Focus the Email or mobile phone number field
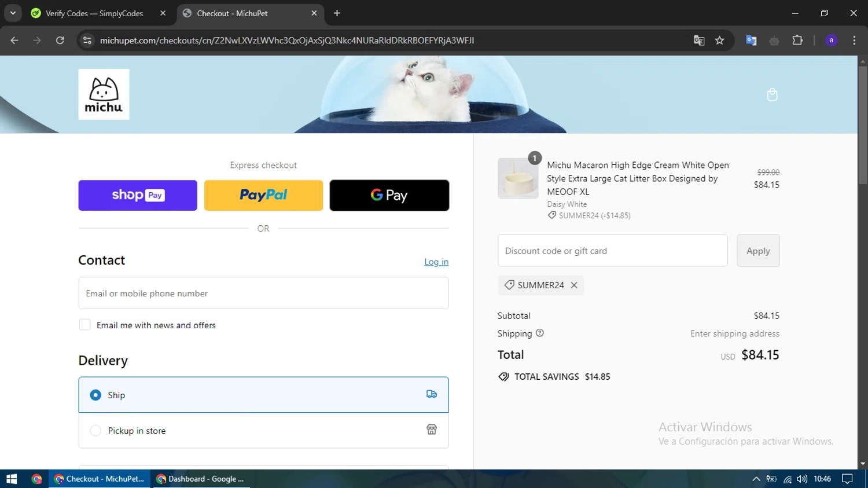Viewport: 868px width, 488px height. 263,293
